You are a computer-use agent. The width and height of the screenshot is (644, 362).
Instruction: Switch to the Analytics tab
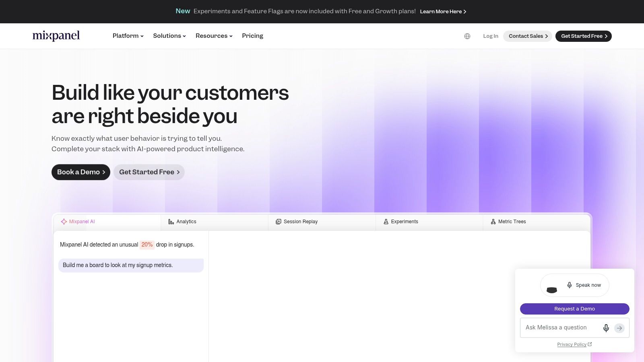point(215,222)
